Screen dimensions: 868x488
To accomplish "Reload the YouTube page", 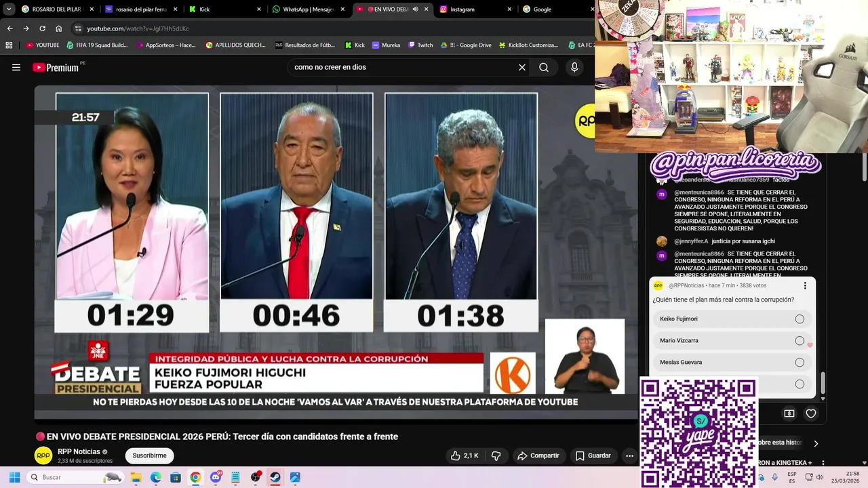I will [x=42, y=28].
